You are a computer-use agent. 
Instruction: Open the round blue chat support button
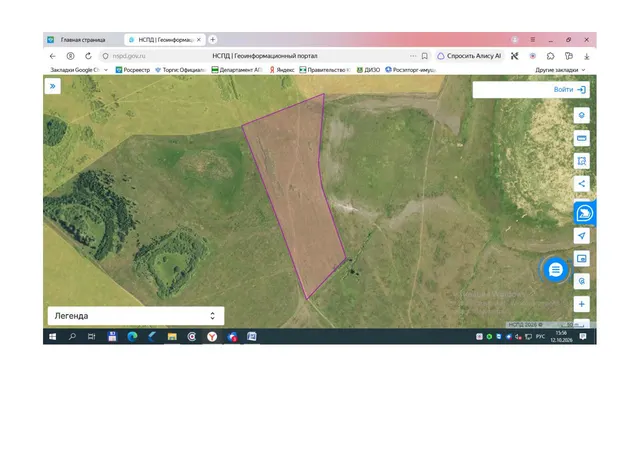556,269
